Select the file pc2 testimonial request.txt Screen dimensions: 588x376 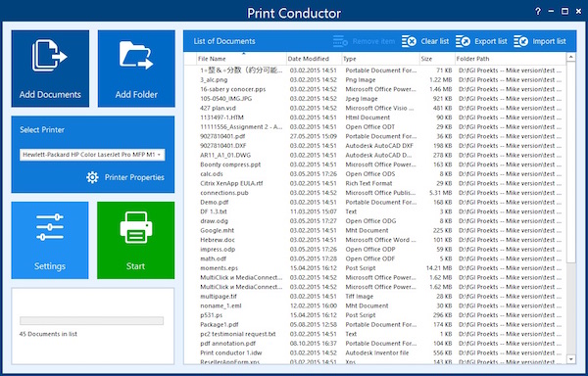tap(238, 334)
